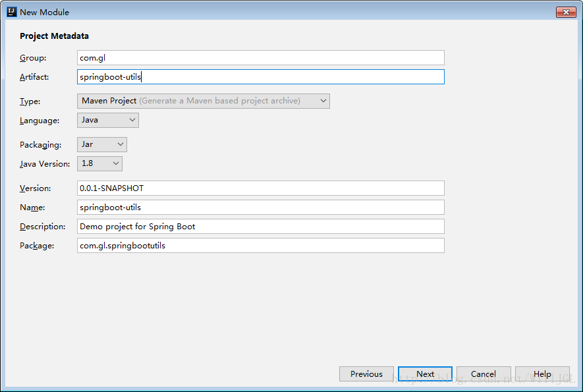Open Help for this dialog
The image size is (583, 392).
542,374
